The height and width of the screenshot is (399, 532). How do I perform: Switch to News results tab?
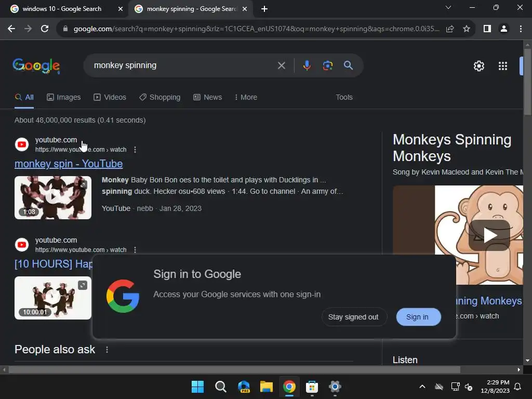pyautogui.click(x=208, y=97)
